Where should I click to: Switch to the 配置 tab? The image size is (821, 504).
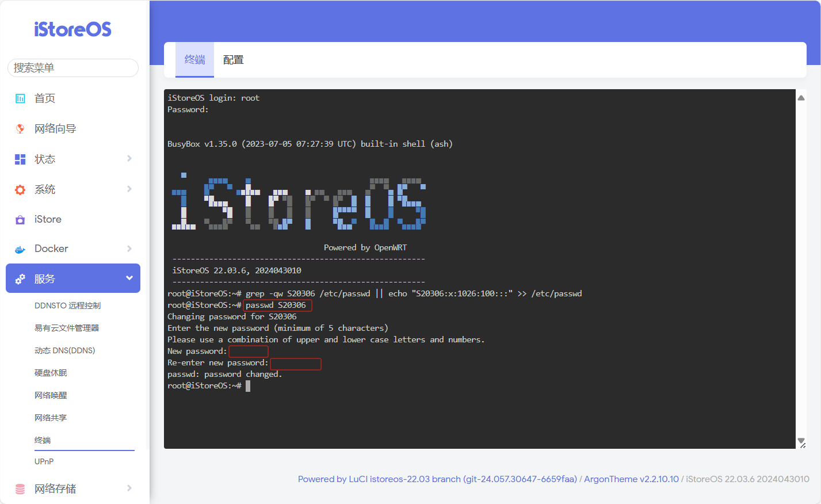233,60
